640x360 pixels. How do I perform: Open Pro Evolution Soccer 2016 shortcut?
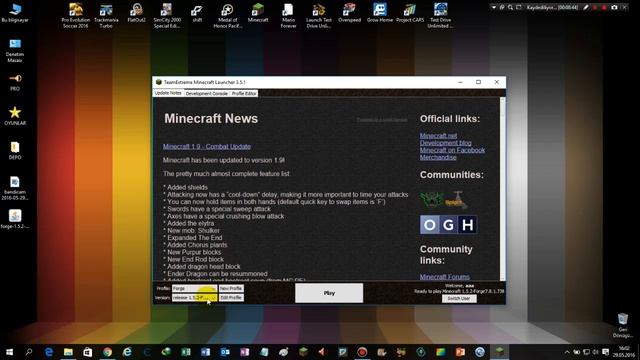(76, 16)
